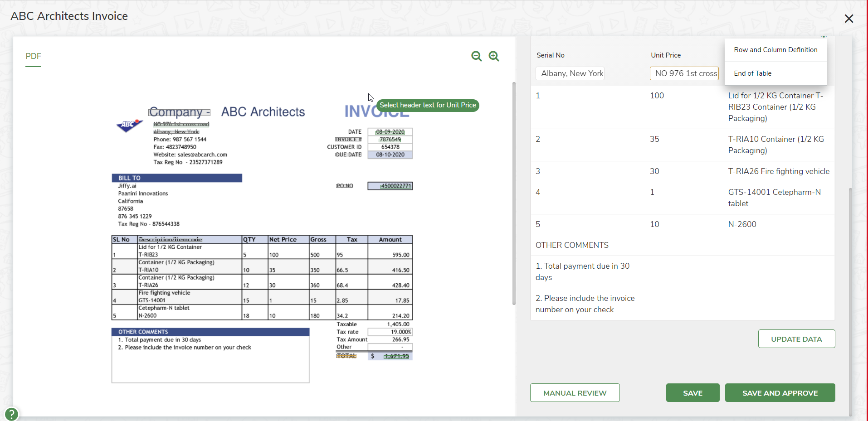
Task: Click customer ID 654378 on invoice
Action: pos(390,147)
